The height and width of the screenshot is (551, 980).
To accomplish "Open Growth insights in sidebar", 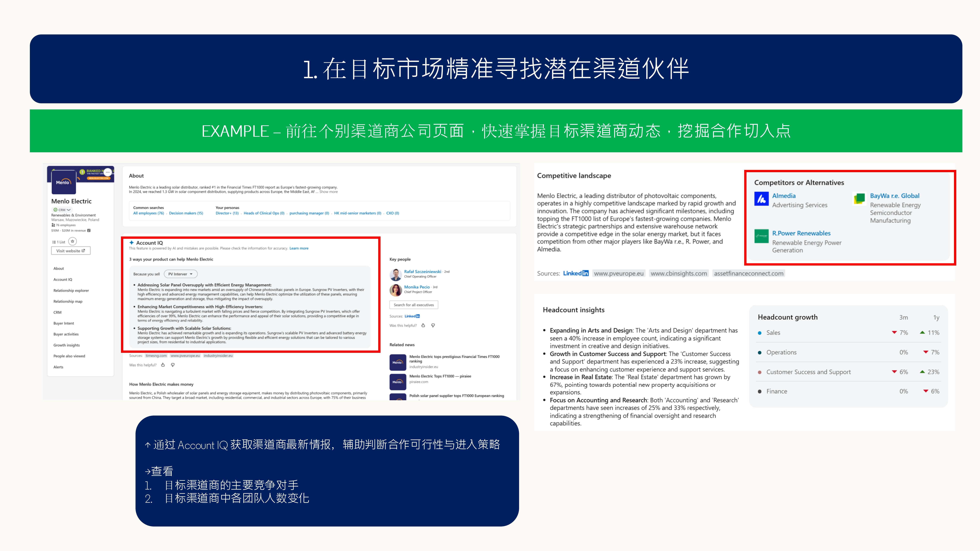I will pyautogui.click(x=67, y=345).
